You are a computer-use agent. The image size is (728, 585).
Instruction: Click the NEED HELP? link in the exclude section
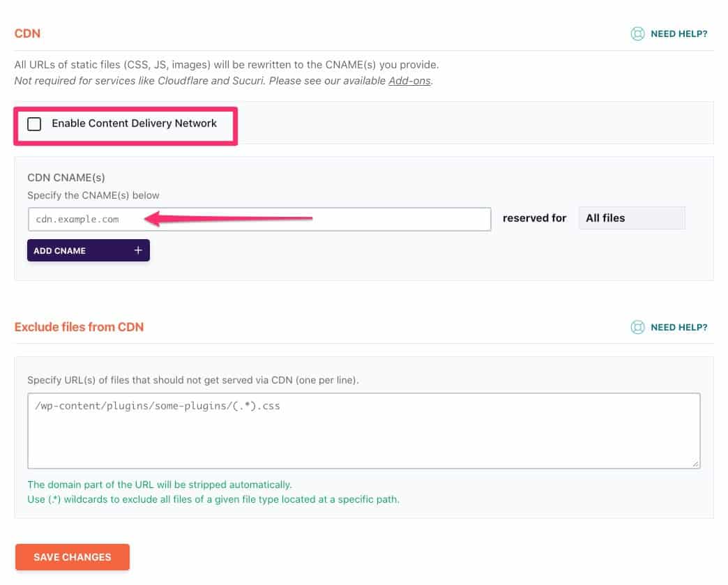(x=678, y=327)
